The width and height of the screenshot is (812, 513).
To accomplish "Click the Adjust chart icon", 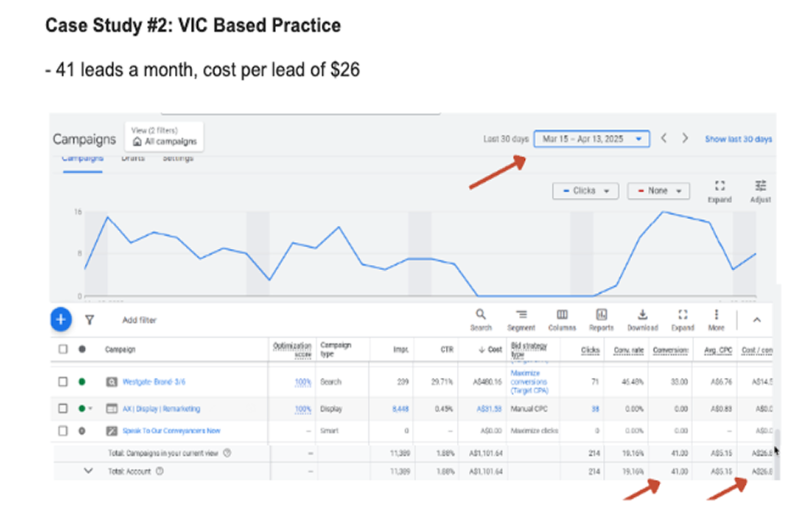I will [x=760, y=190].
